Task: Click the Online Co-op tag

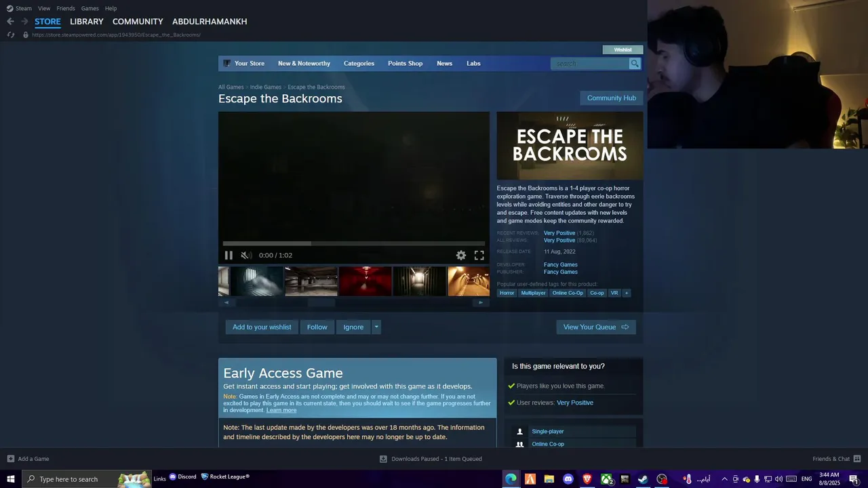Action: click(568, 293)
